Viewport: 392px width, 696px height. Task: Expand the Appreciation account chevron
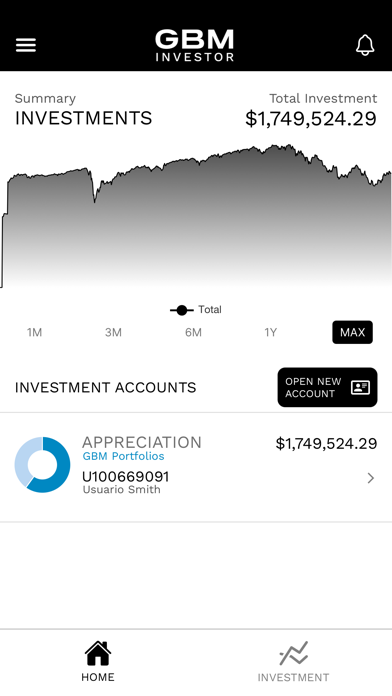point(371,478)
